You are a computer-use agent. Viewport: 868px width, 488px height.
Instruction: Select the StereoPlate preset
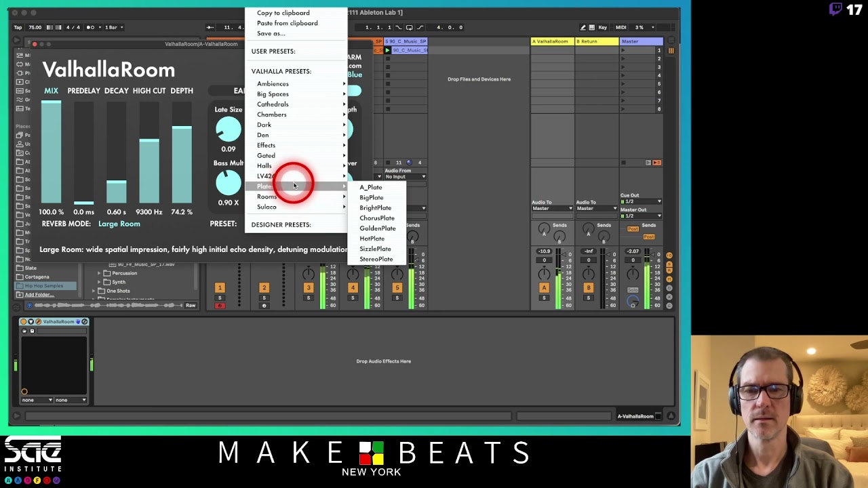[376, 259]
